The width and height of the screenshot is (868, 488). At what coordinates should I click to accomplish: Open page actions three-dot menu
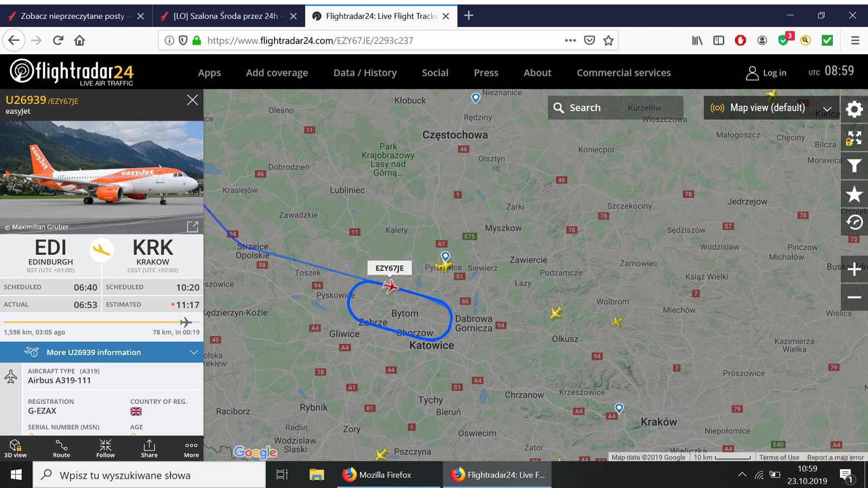click(x=570, y=40)
